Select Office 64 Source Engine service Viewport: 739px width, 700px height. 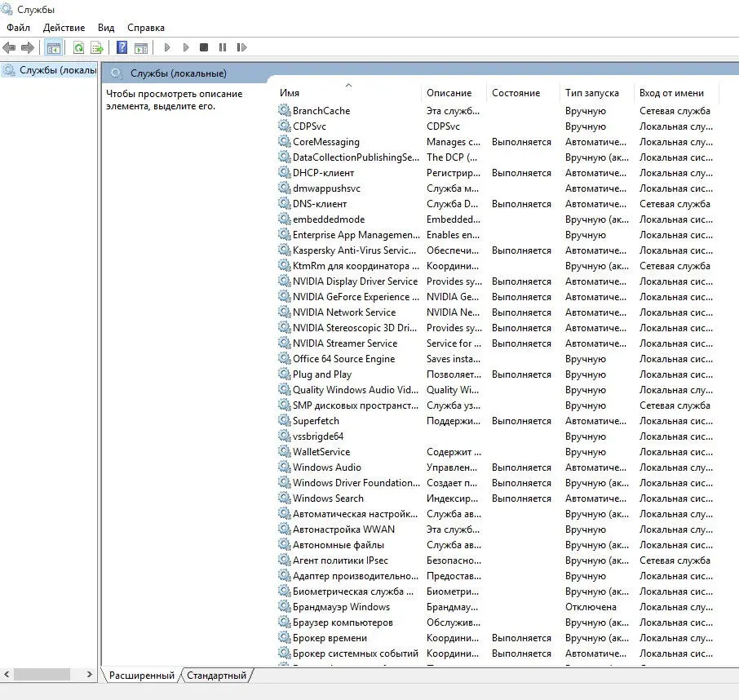pos(343,359)
